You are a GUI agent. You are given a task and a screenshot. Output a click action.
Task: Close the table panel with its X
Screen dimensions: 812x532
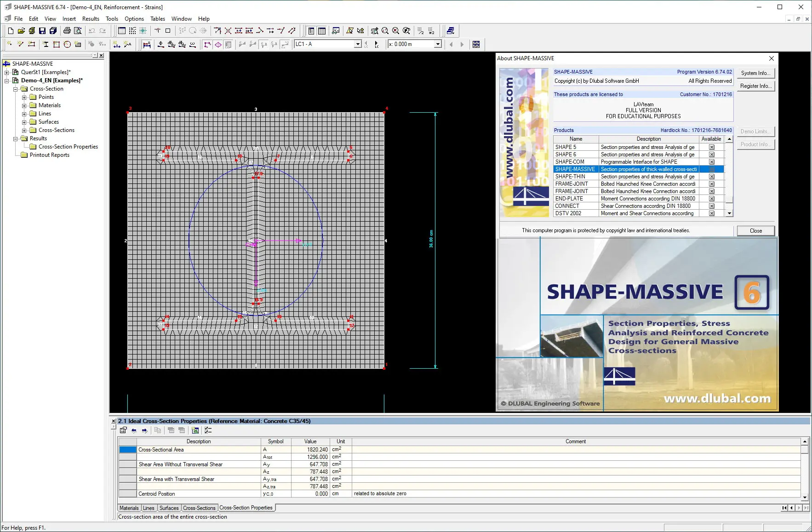tap(114, 421)
